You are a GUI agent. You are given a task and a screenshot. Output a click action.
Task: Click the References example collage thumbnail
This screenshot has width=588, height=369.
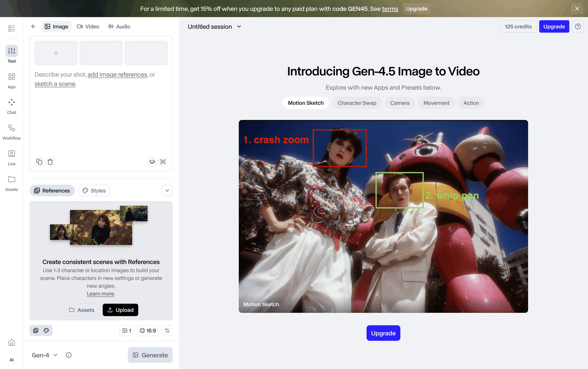(99, 225)
